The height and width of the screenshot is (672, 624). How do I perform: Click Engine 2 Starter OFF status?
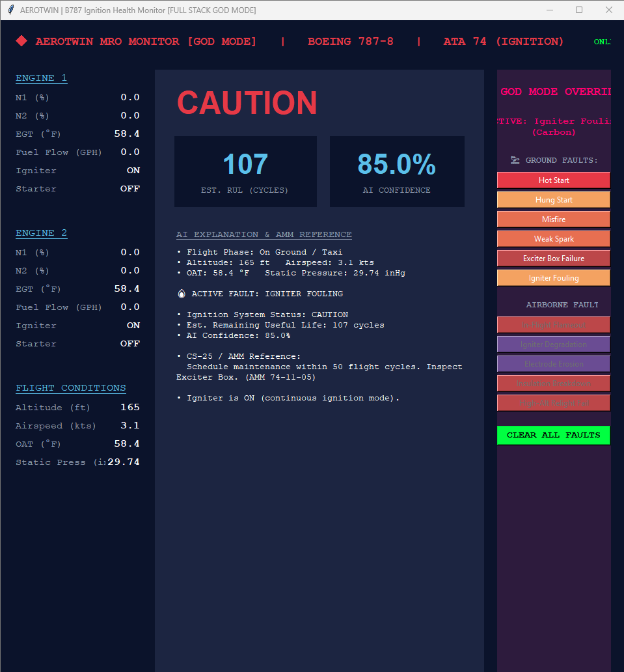[x=129, y=344]
